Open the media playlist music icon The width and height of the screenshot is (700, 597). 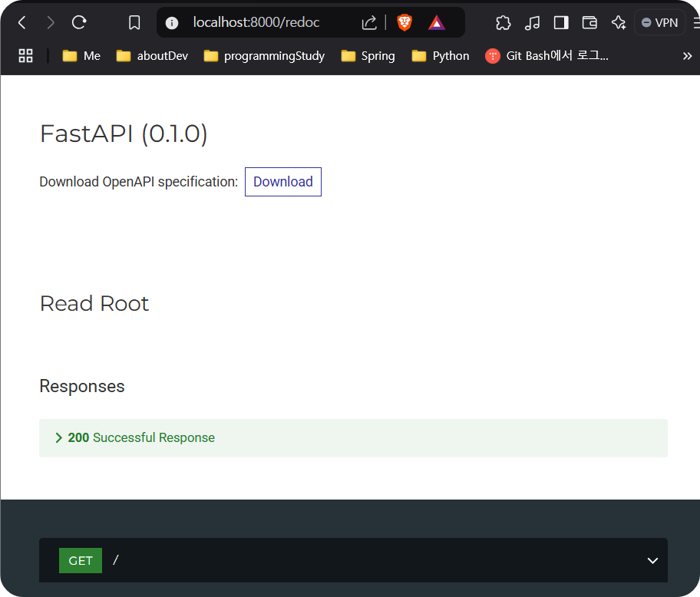tap(532, 22)
